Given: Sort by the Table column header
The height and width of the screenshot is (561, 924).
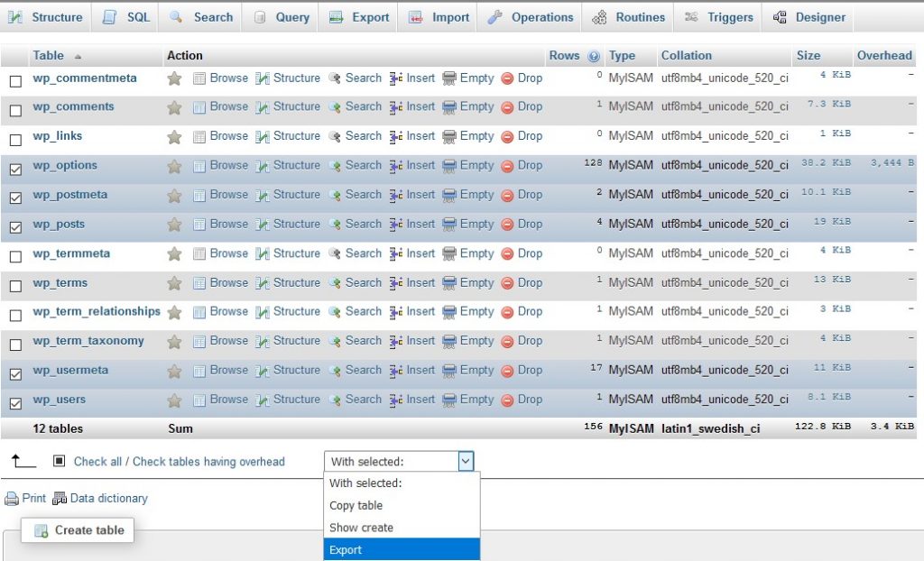Looking at the screenshot, I should click(49, 55).
